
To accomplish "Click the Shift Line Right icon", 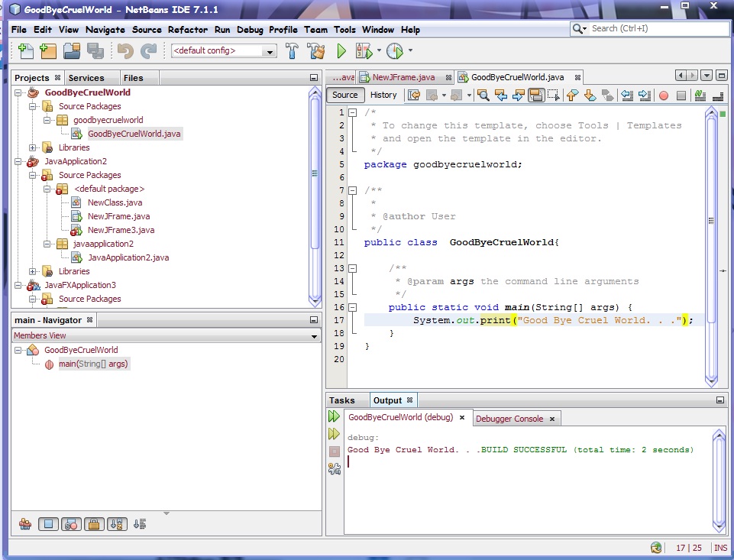I will click(x=645, y=95).
